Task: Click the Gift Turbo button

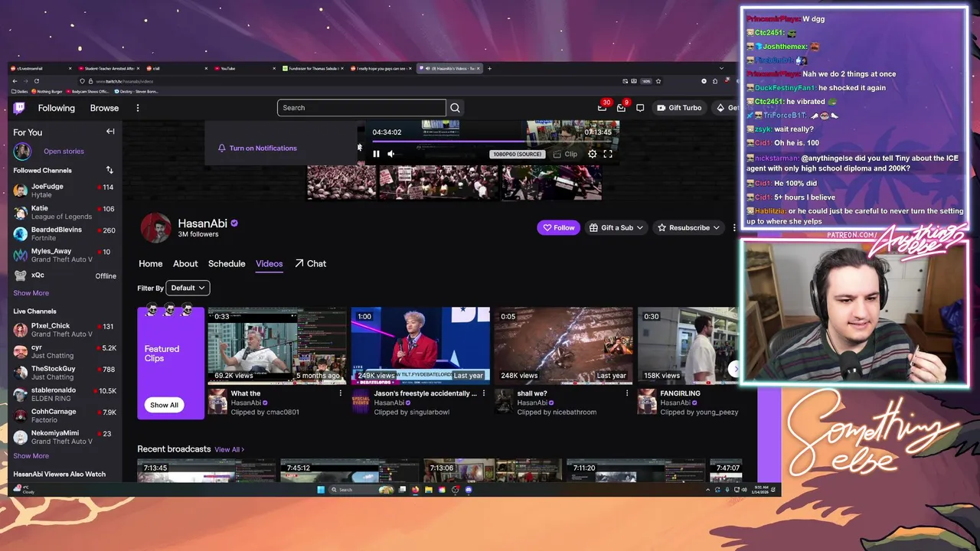Action: tap(679, 108)
